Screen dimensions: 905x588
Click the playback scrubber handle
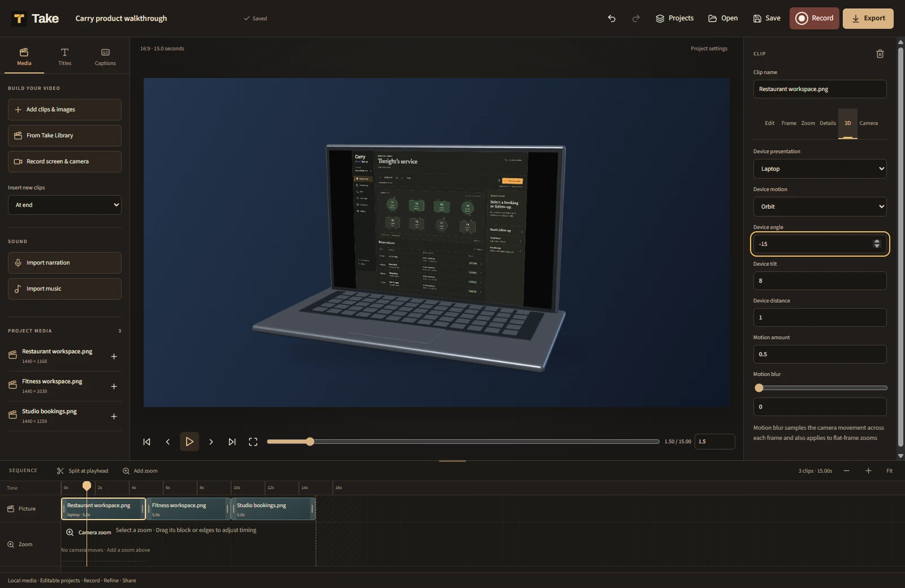(x=310, y=442)
